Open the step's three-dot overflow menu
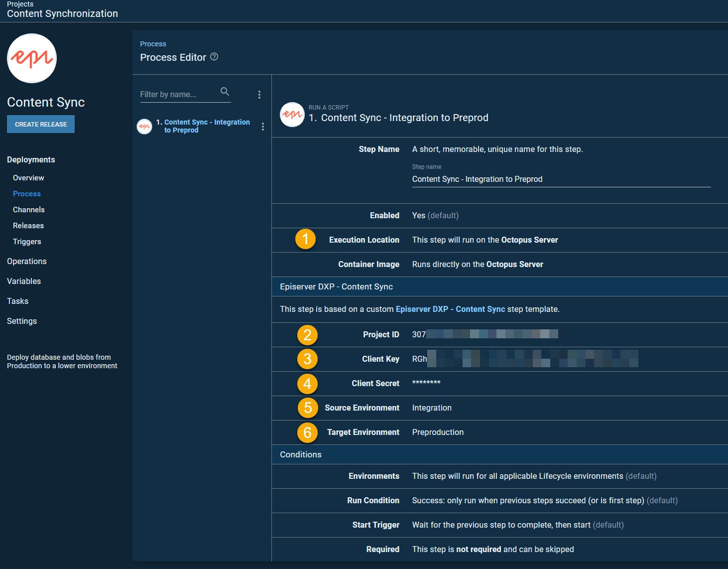Image resolution: width=728 pixels, height=569 pixels. point(262,127)
